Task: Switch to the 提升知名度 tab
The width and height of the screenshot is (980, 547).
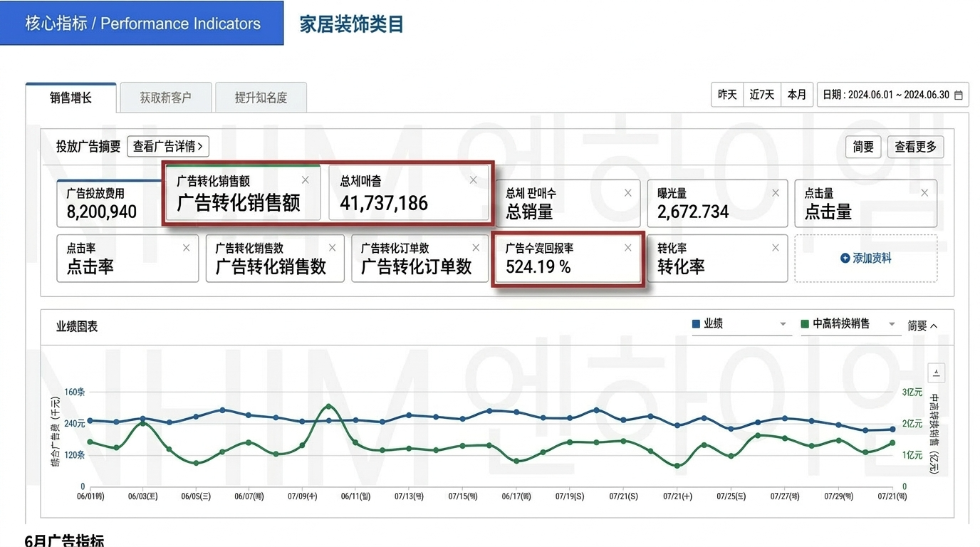Action: pyautogui.click(x=261, y=98)
